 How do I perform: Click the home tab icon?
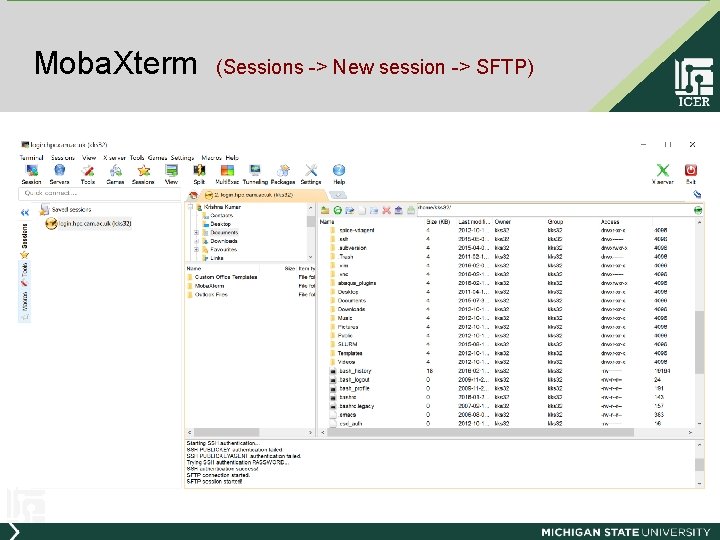(193, 195)
